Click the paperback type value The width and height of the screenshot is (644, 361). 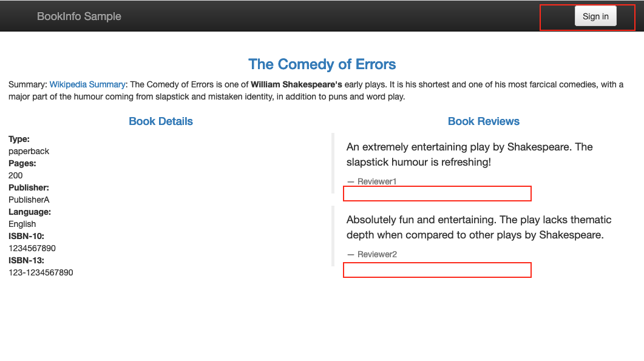[29, 151]
